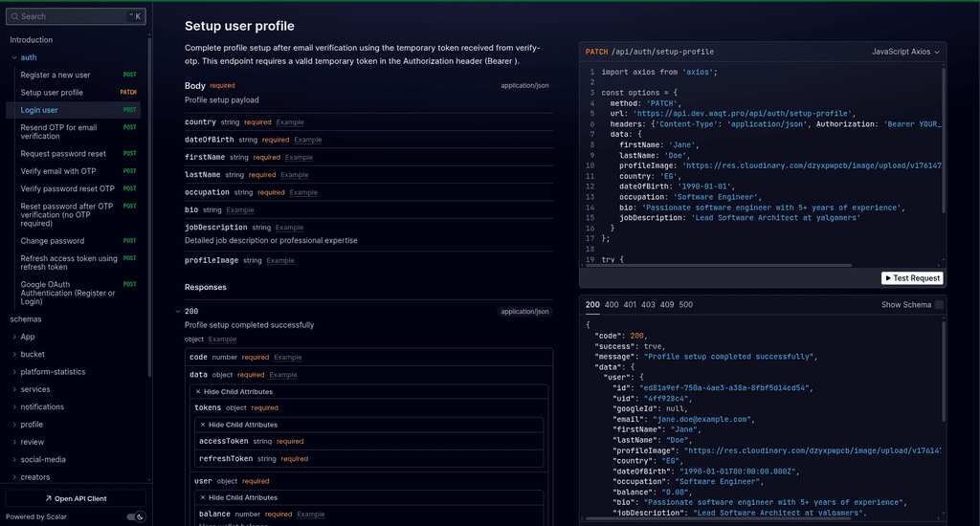
Task: Select the 500 response tab
Action: pos(686,305)
